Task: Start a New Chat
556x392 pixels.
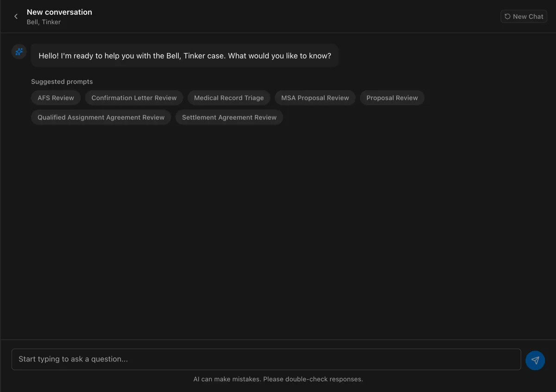Action: [524, 17]
